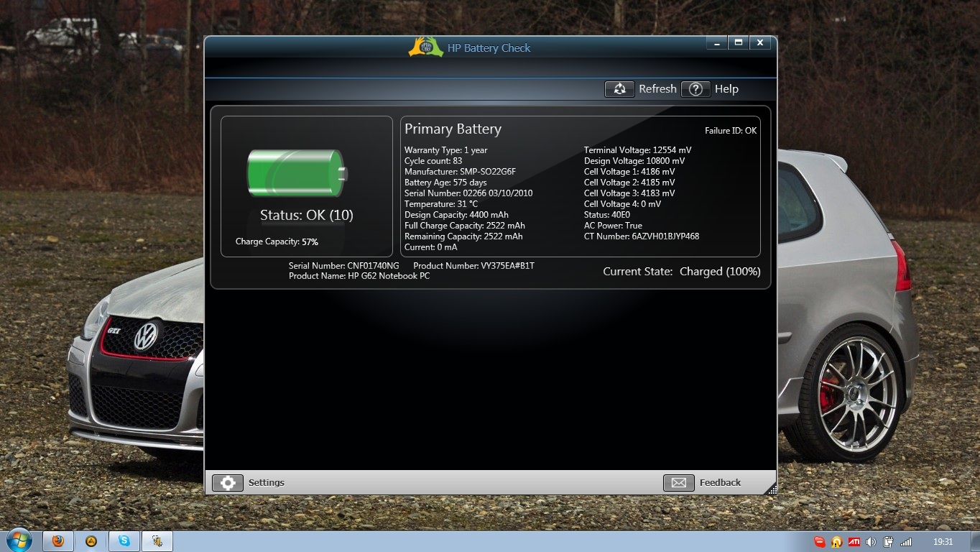
Task: Click the HP Battery Check logo in title bar
Action: pos(425,47)
